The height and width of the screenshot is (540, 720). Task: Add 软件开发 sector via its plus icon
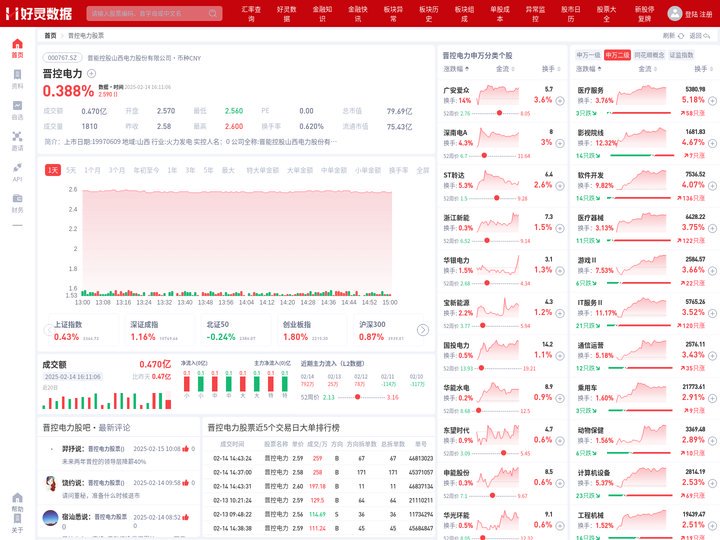712,186
